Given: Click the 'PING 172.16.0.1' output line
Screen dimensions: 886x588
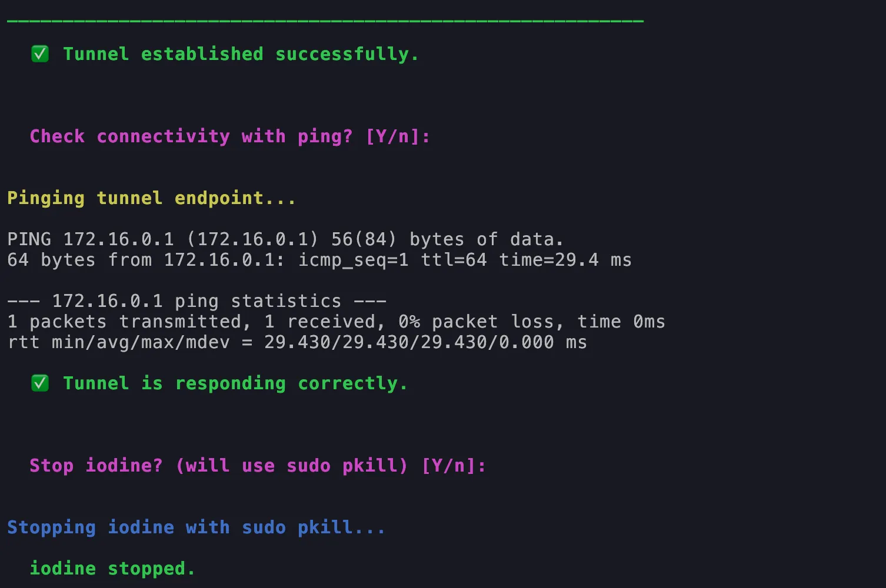Looking at the screenshot, I should (x=285, y=239).
